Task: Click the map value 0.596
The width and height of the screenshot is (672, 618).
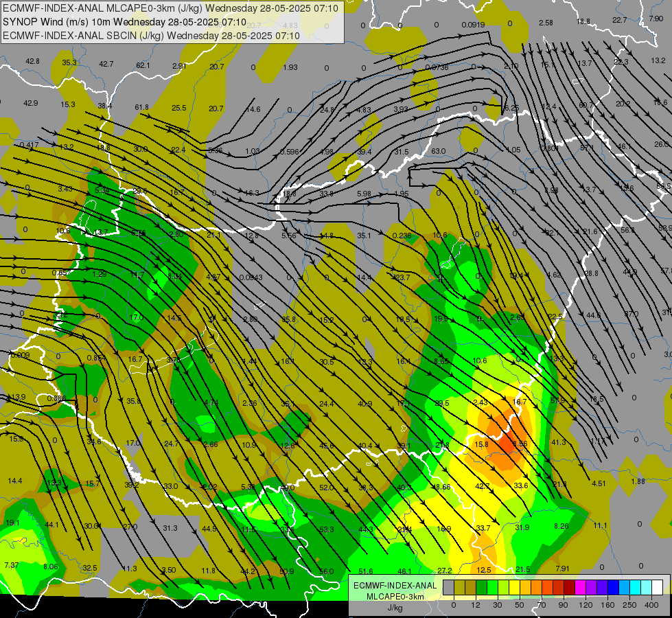Action: point(289,151)
